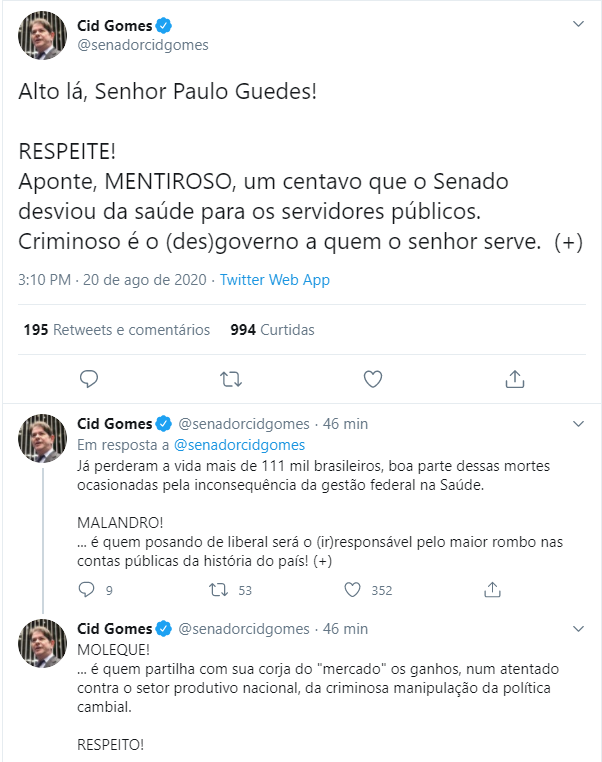The image size is (602, 762).
Task: Open the Twitter Web App link
Action: coord(275,280)
